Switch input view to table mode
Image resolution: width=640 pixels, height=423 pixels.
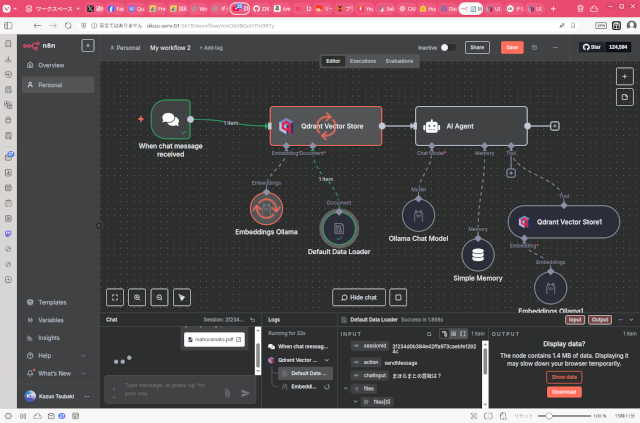click(453, 334)
